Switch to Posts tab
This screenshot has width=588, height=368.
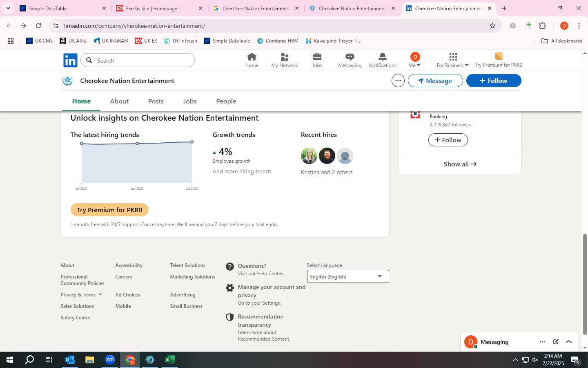click(x=156, y=101)
